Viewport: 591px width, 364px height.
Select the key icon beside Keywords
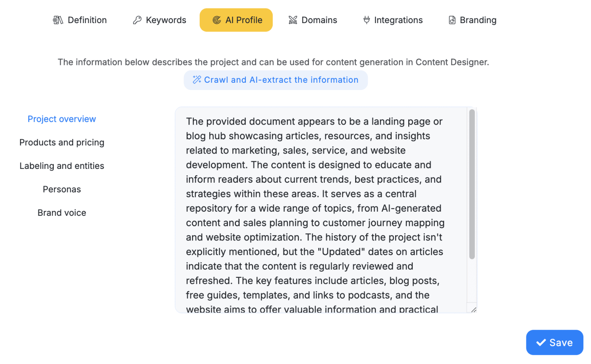pos(137,20)
